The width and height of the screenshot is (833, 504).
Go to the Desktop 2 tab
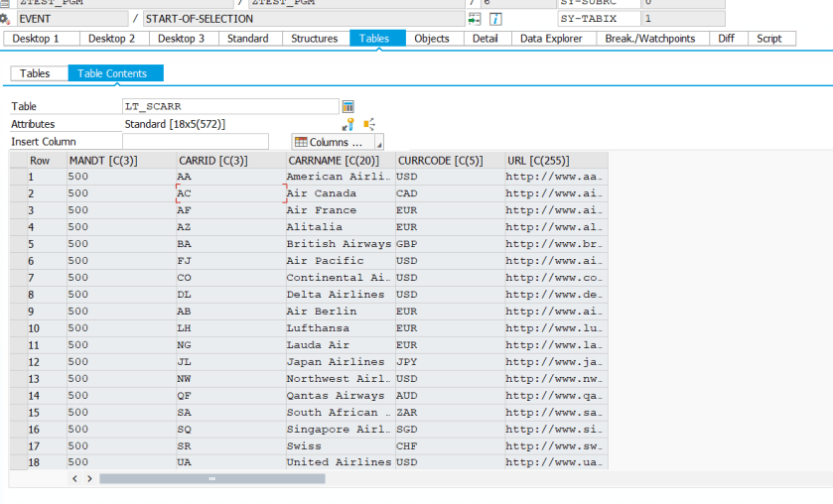point(111,39)
